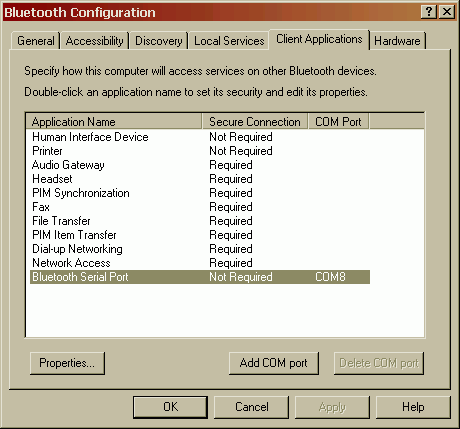This screenshot has height=429, width=460.
Task: Open the Accessibility tab
Action: (x=95, y=41)
